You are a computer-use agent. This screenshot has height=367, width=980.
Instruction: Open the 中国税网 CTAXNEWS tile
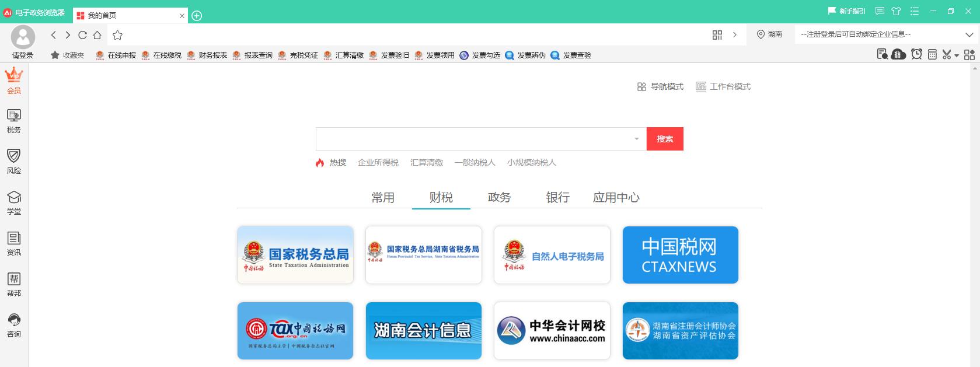coord(681,255)
